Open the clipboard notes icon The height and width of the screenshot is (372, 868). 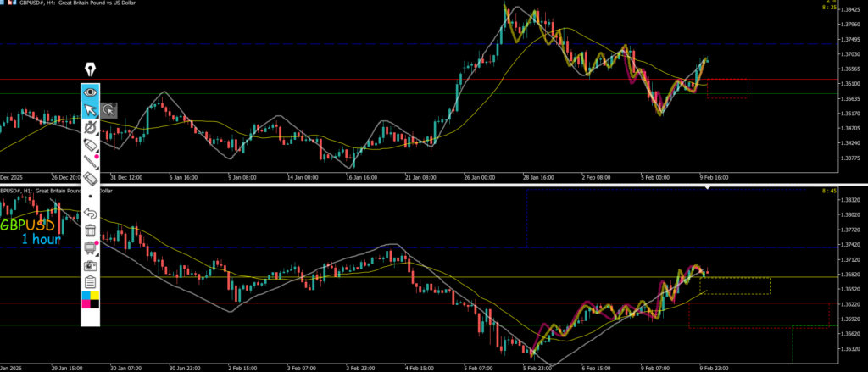[90, 281]
